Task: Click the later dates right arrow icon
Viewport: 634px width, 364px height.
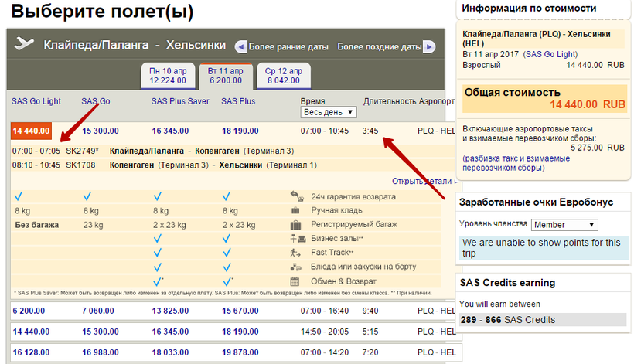Action: coord(429,46)
